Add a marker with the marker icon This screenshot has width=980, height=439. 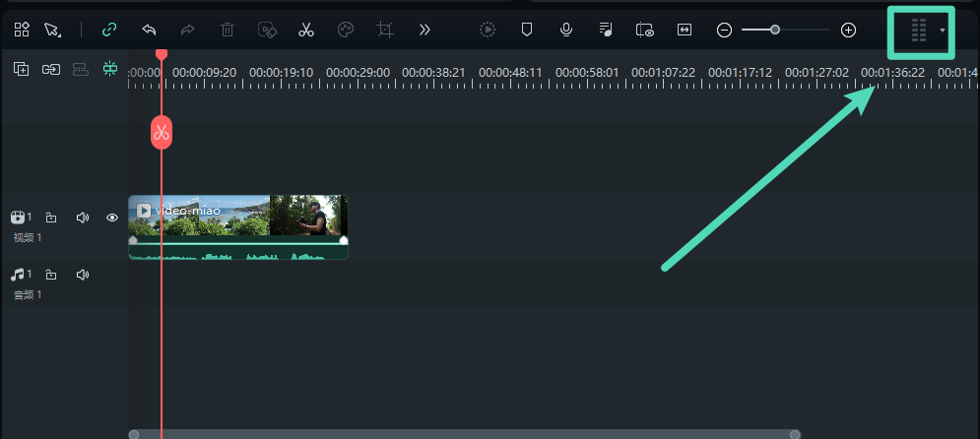tap(527, 31)
